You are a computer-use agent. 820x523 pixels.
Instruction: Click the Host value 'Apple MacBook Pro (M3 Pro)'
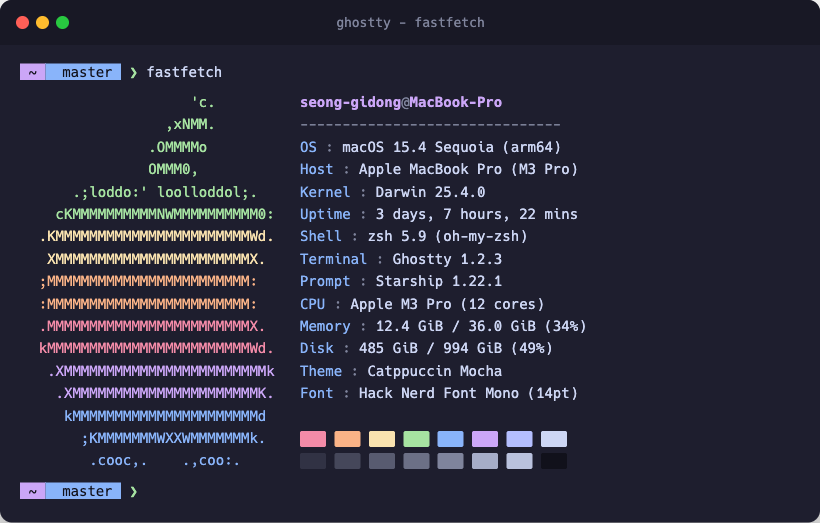(468, 169)
